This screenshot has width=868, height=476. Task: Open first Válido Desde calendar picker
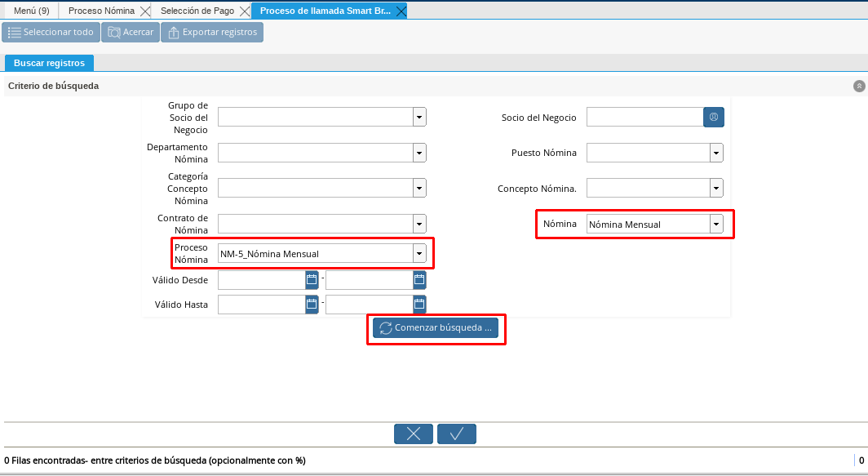tap(312, 280)
